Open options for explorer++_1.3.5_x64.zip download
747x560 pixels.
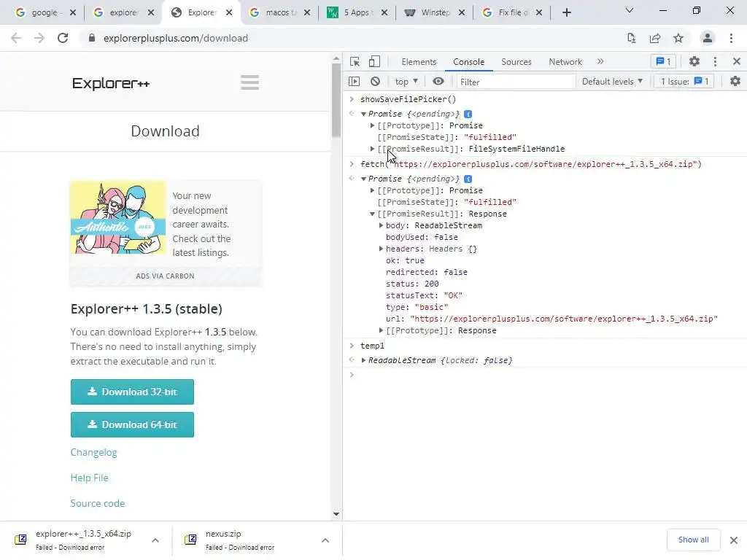coord(155,540)
